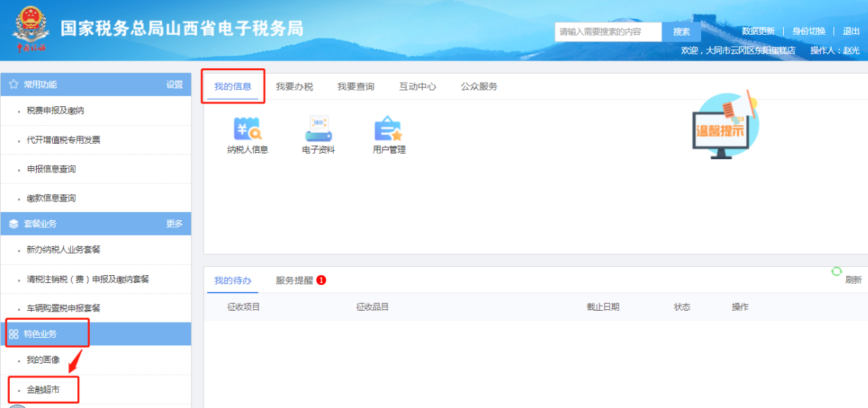Click the welcome message text in header
Image resolution: width=868 pixels, height=408 pixels.
click(739, 51)
